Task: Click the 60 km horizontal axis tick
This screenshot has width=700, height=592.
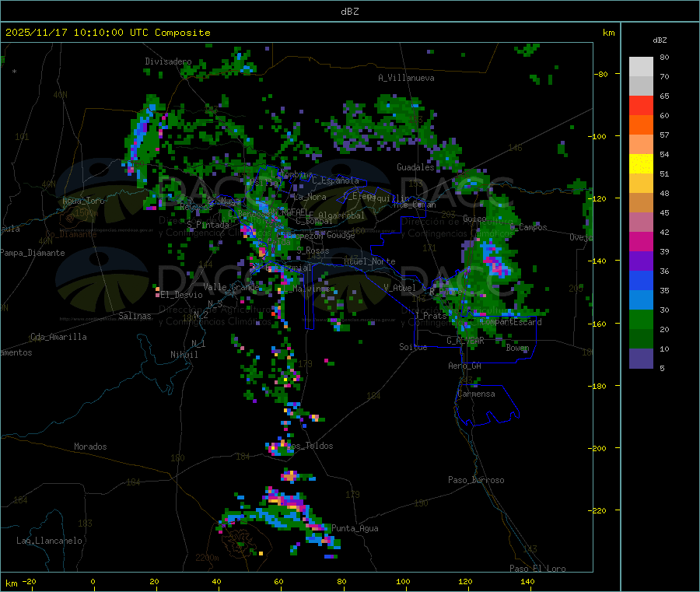Action: tap(279, 581)
